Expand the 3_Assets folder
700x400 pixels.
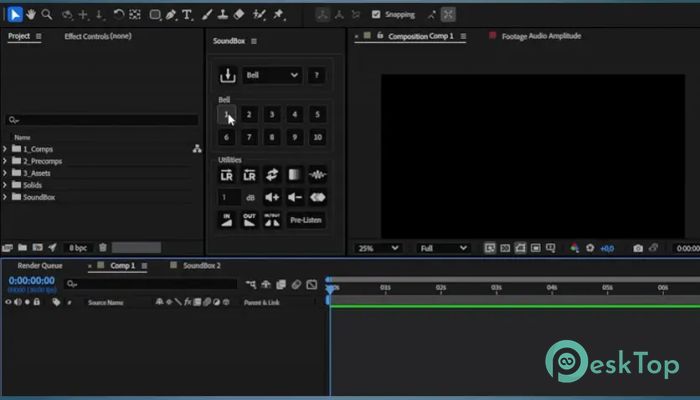point(5,173)
